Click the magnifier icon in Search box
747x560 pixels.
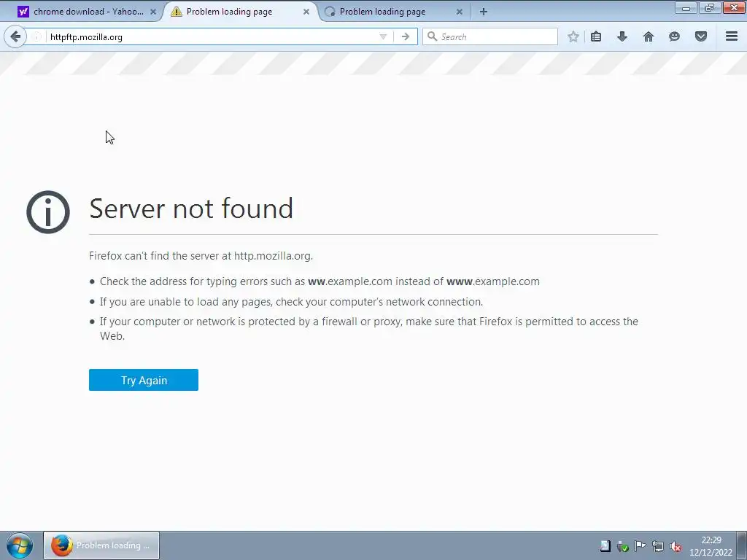(432, 36)
